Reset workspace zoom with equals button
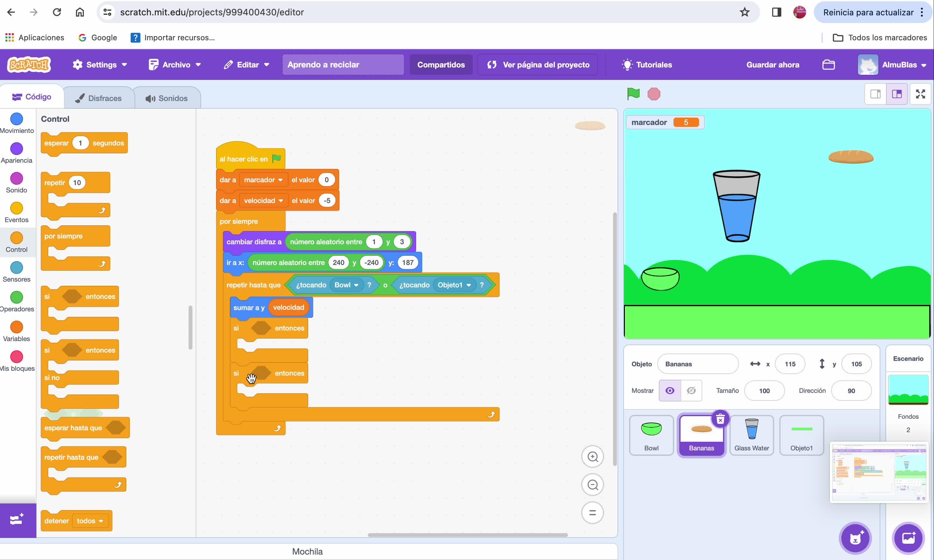The image size is (934, 560). coord(593,513)
